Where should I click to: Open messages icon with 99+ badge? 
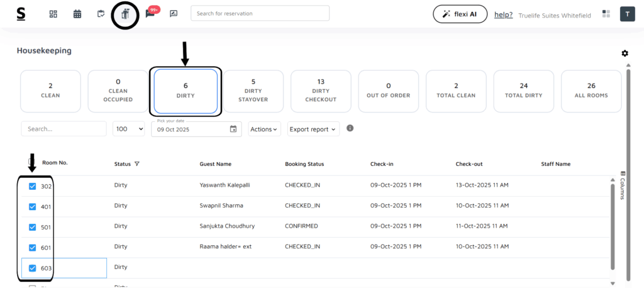pos(150,14)
